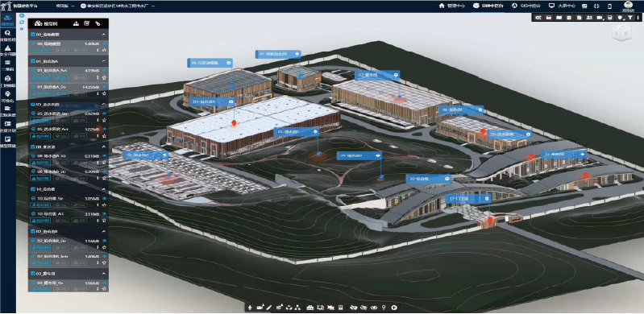Click the lightbulb icon in bottom toolbar
The image size is (644, 314).
coord(384,308)
